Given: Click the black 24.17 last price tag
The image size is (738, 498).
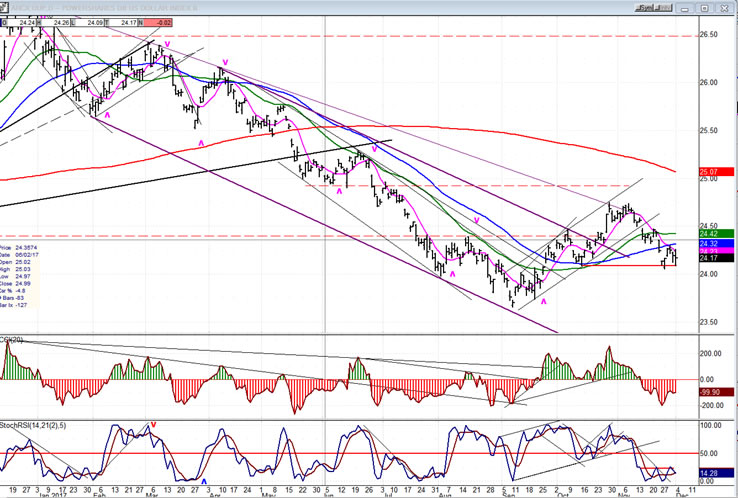Looking at the screenshot, I should [x=709, y=264].
